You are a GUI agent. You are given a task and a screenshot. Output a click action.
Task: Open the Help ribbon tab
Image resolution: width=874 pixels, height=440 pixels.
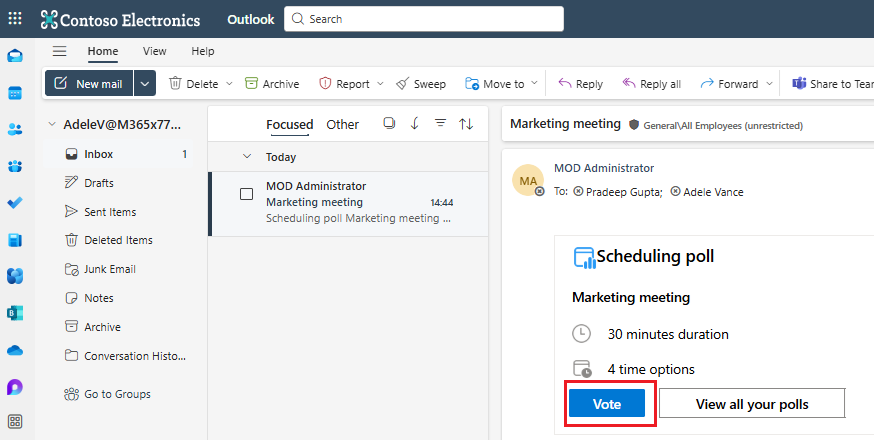click(x=203, y=51)
